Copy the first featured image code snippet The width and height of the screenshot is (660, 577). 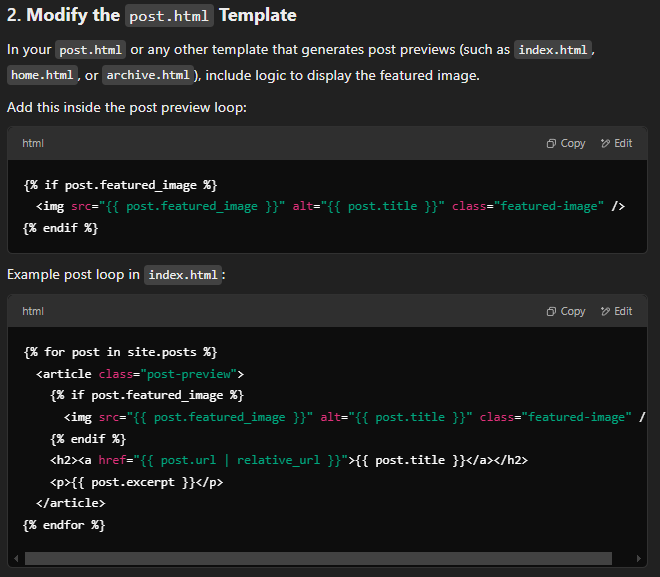(566, 143)
